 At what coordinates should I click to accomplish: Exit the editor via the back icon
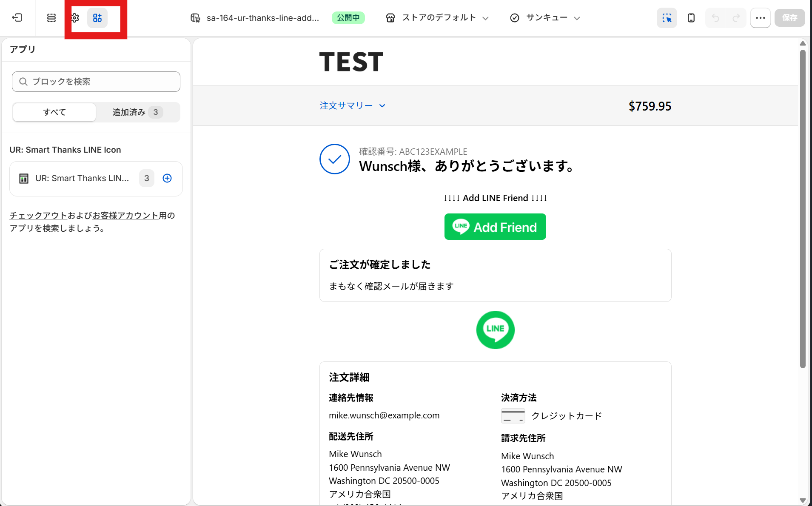point(17,18)
